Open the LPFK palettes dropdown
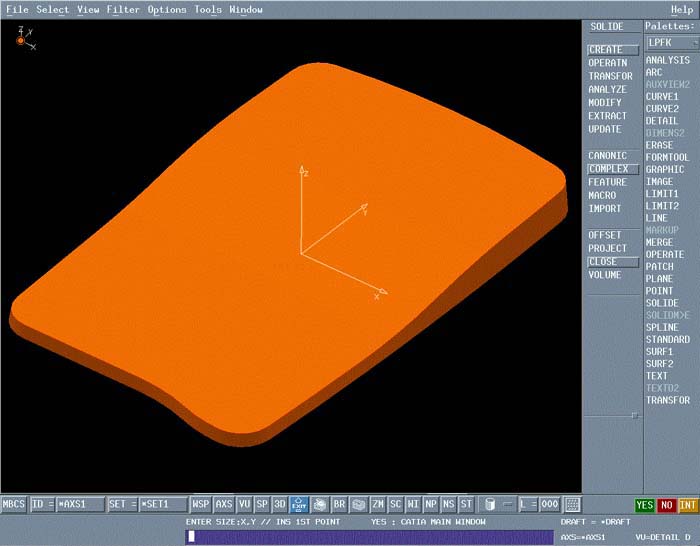This screenshot has height=546, width=700. (669, 43)
